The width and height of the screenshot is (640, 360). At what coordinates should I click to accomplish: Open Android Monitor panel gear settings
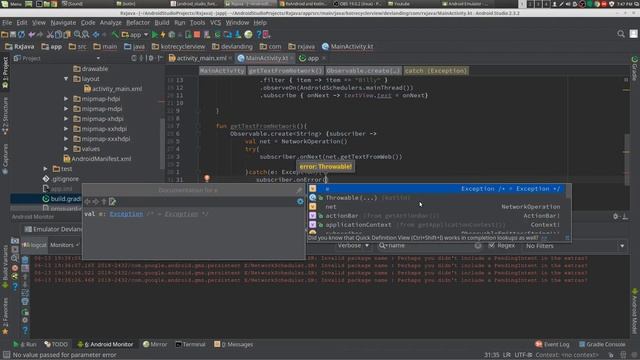click(616, 216)
